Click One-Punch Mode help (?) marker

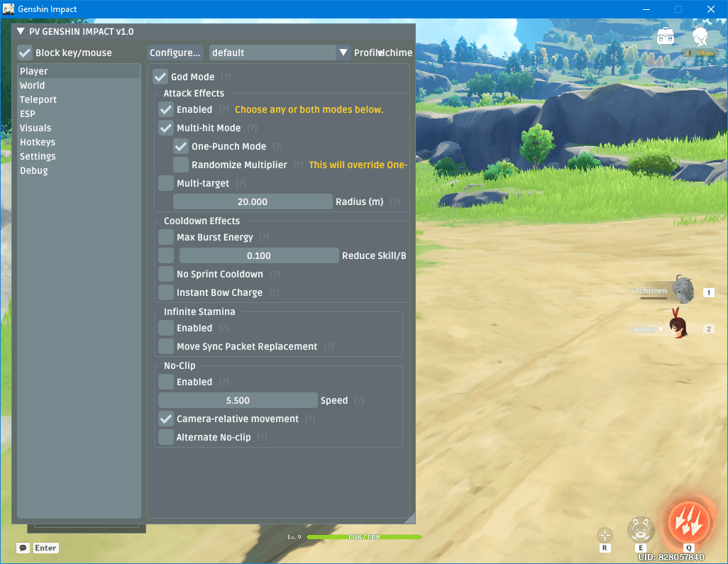tap(277, 147)
